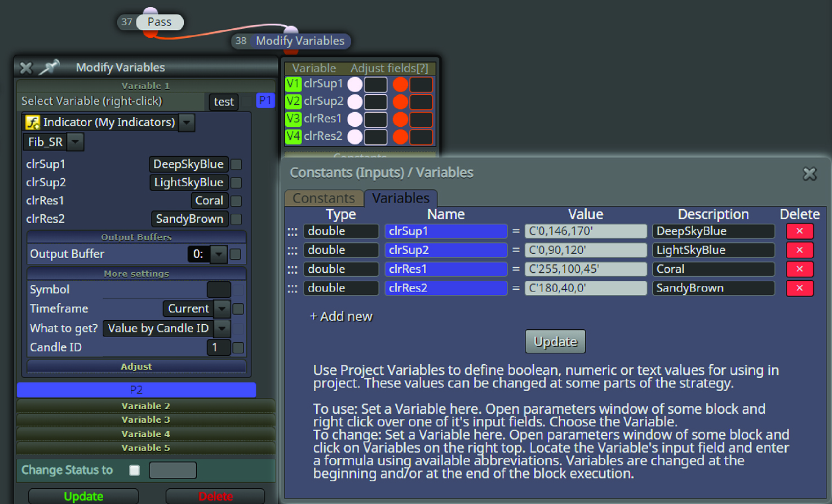Image resolution: width=832 pixels, height=504 pixels.
Task: Click + Add new variable link
Action: [x=341, y=317]
